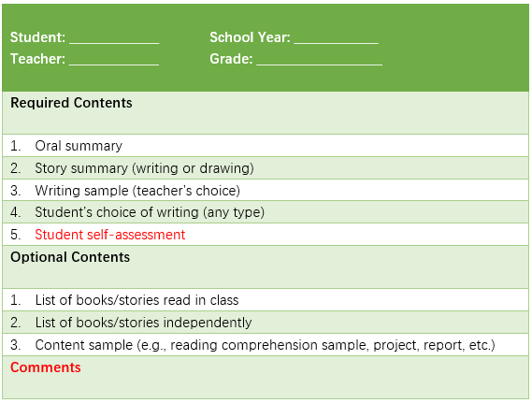Select the Required Contents heading
The image size is (532, 403).
(71, 103)
